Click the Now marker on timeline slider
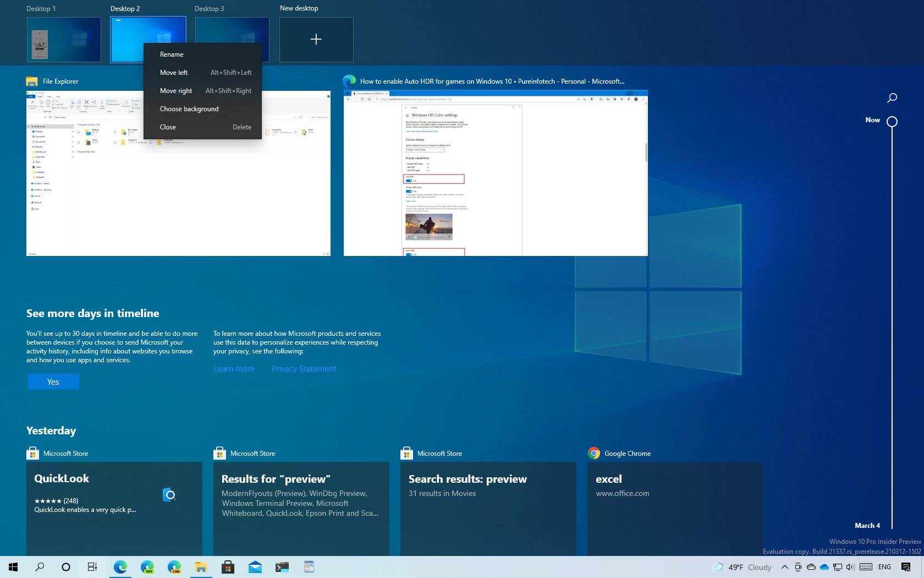The height and width of the screenshot is (578, 924). [892, 122]
